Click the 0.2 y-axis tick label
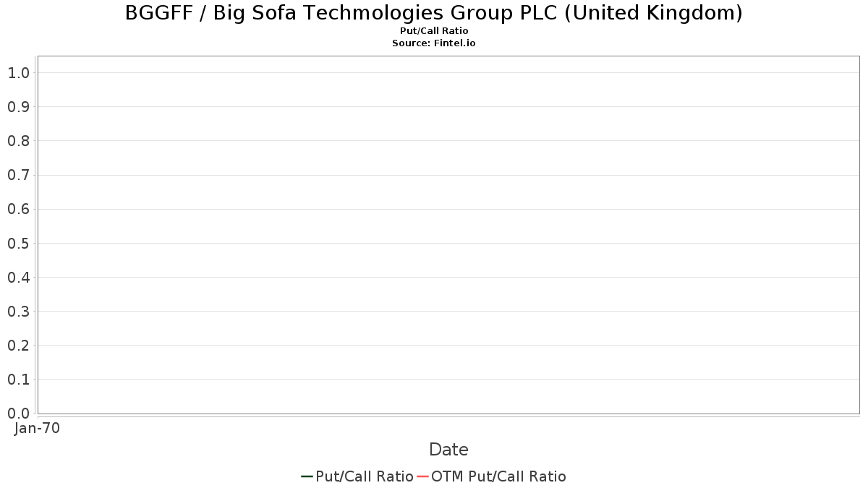 point(18,346)
